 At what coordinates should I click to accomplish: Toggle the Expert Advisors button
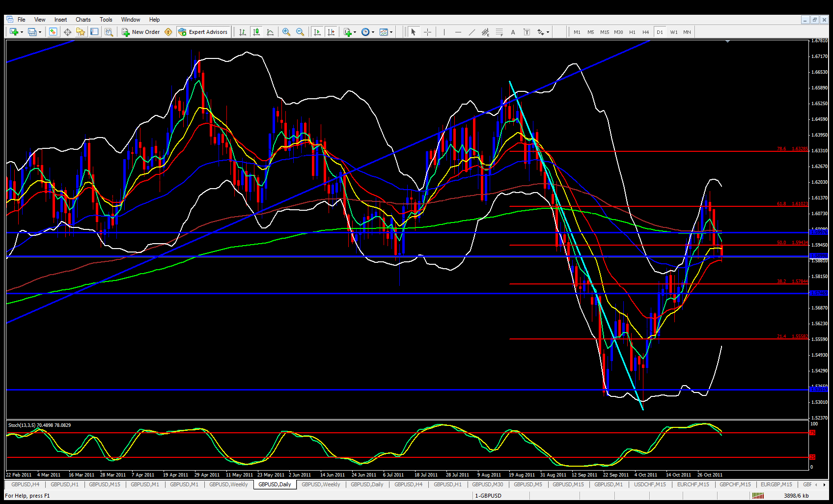point(203,32)
